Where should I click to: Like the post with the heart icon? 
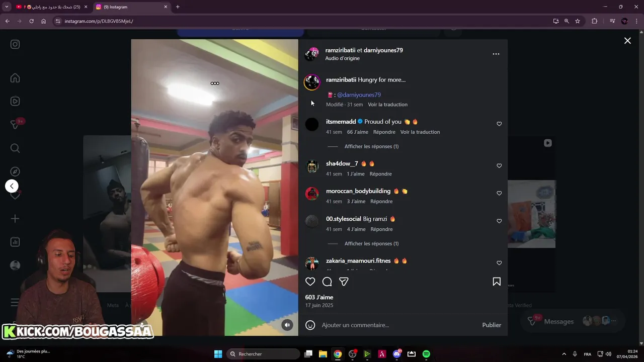(310, 282)
